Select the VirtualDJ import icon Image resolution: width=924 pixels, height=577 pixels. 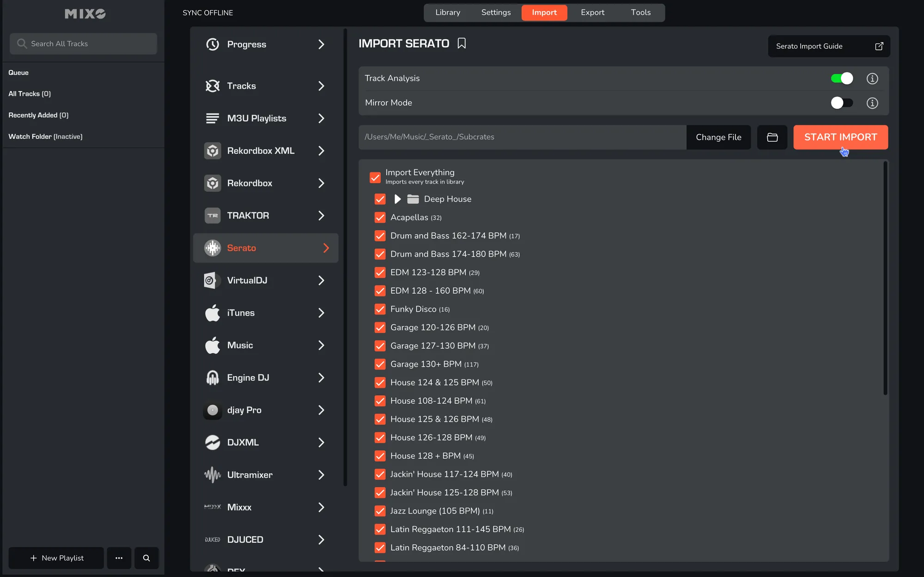(x=211, y=281)
